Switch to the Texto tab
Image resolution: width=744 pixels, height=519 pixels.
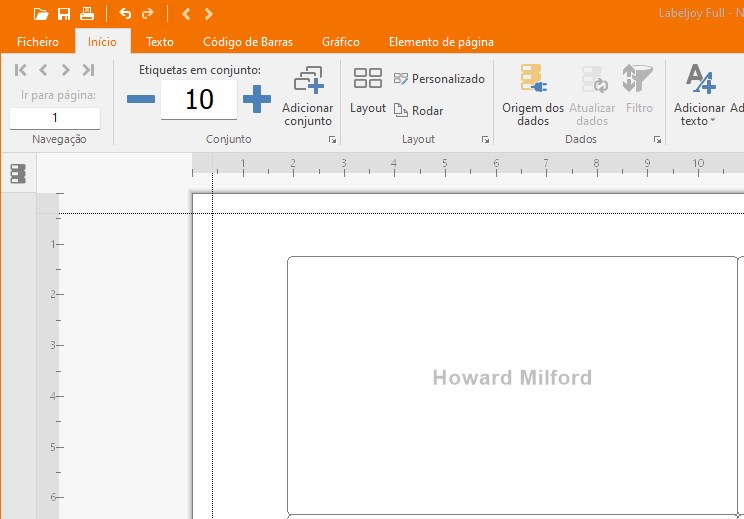coord(160,42)
